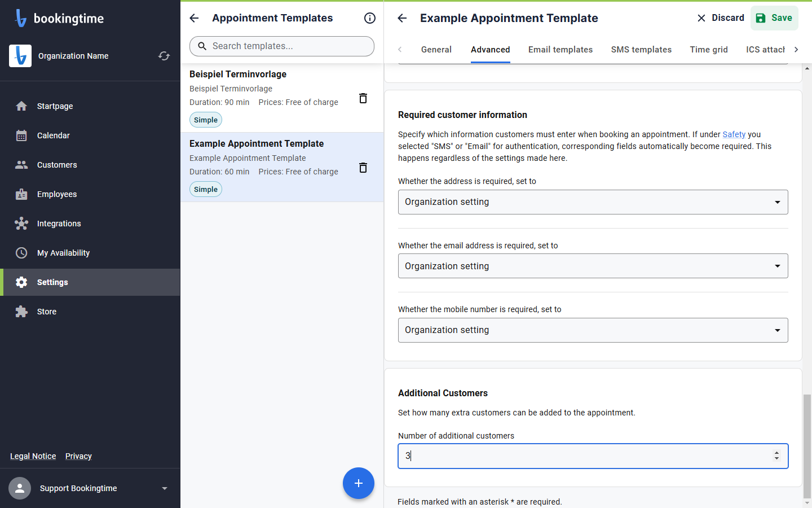This screenshot has width=812, height=508.
Task: Open the Legal Notice link
Action: pyautogui.click(x=33, y=456)
